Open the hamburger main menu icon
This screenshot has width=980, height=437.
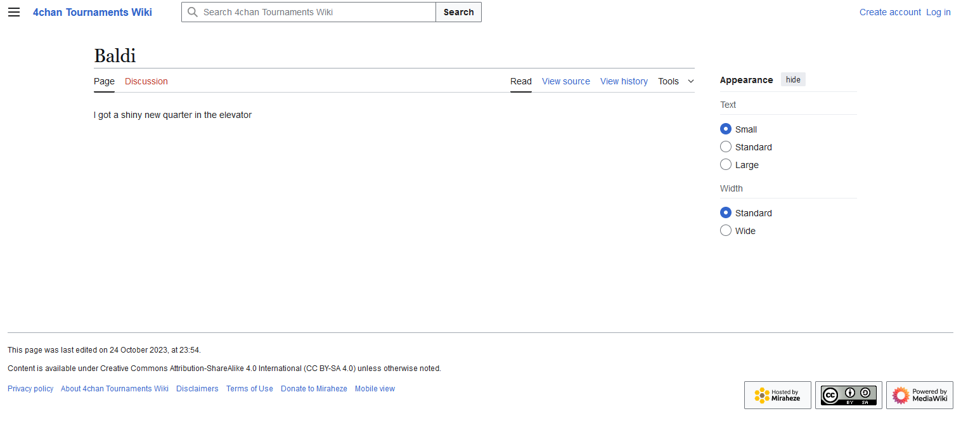pos(14,12)
